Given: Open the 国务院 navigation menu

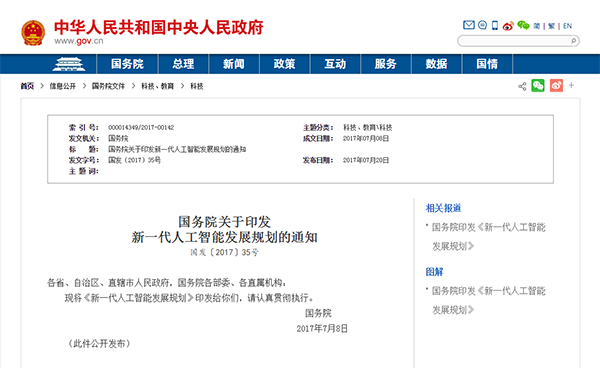Looking at the screenshot, I should [127, 64].
